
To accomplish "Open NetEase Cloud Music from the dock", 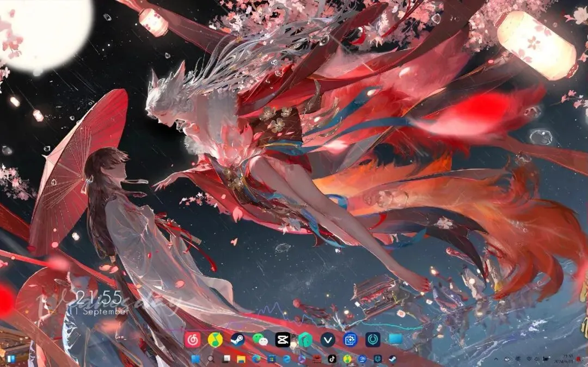I will pos(193,340).
